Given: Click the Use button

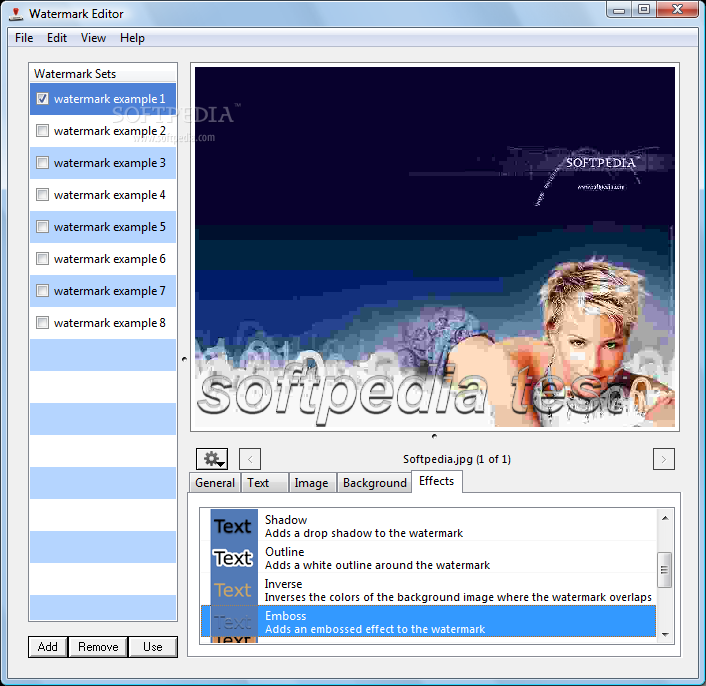Looking at the screenshot, I should point(153,647).
